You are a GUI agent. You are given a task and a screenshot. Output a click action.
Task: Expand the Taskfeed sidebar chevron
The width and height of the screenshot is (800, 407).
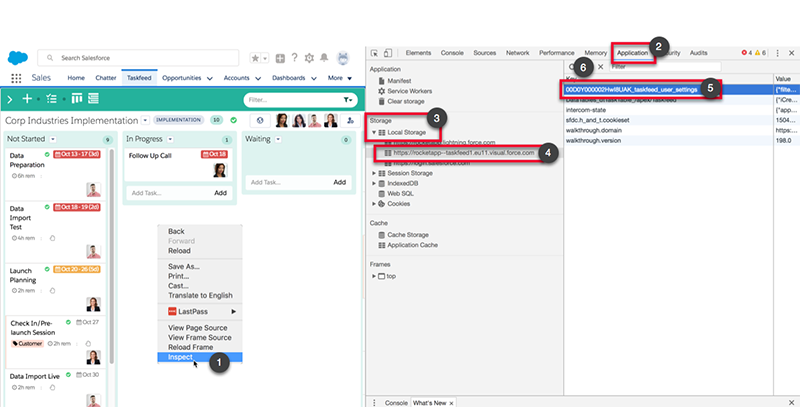click(9, 99)
